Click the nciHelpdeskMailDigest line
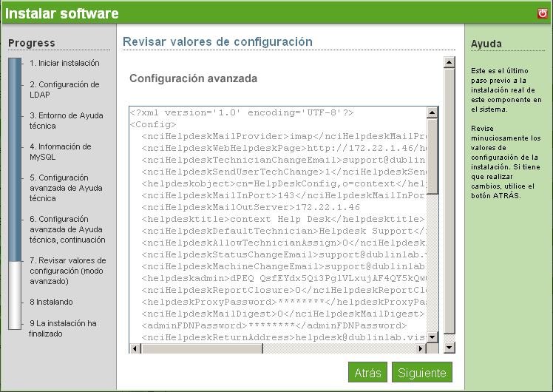The image size is (553, 392). tap(283, 314)
